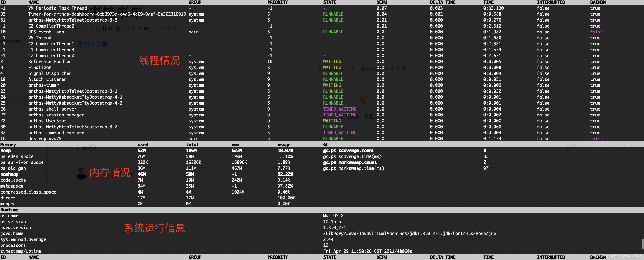Image resolution: width=644 pixels, height=260 pixels.
Task: Click the 'arthas-command-execute' thread name
Action: [56, 133]
